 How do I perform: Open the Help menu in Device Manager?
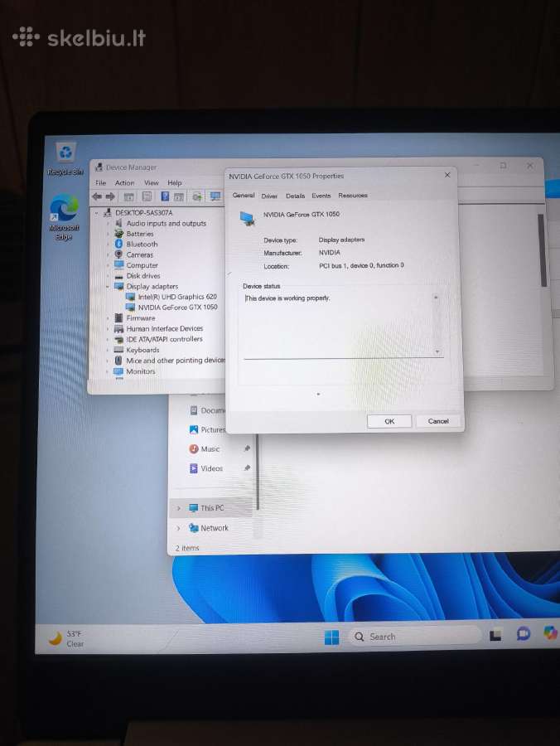pyautogui.click(x=175, y=182)
